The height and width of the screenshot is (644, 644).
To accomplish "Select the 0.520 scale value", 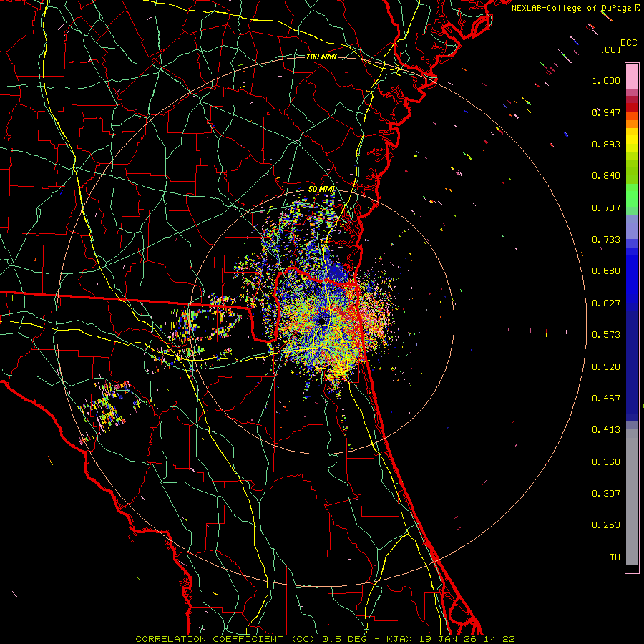I will pyautogui.click(x=606, y=367).
